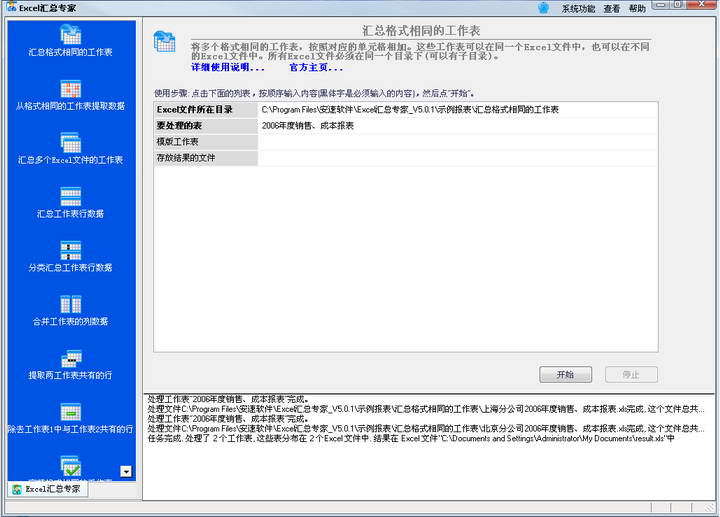Click the 任务完成 log line with result.xls

[x=411, y=438]
